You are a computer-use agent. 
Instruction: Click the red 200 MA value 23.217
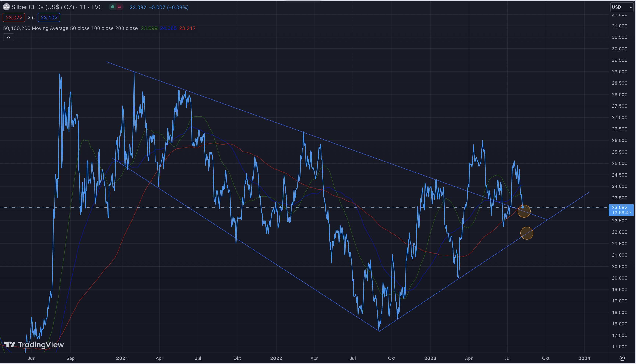click(x=187, y=28)
